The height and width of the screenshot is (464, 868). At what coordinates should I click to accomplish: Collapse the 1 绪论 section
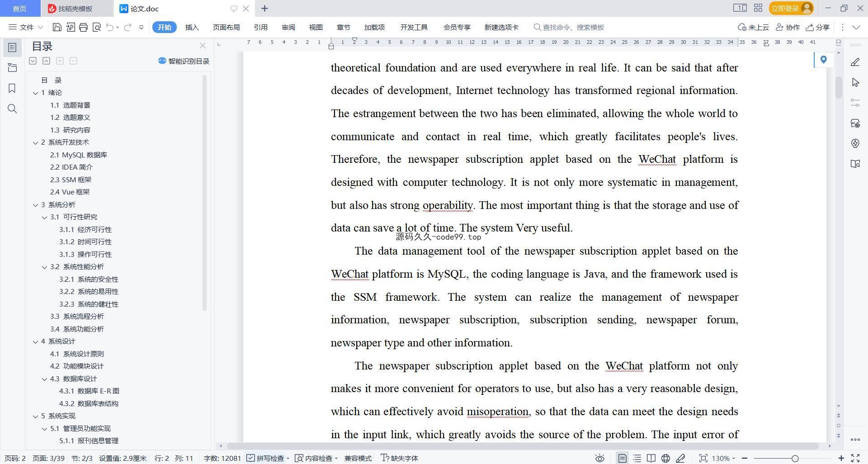pos(35,93)
